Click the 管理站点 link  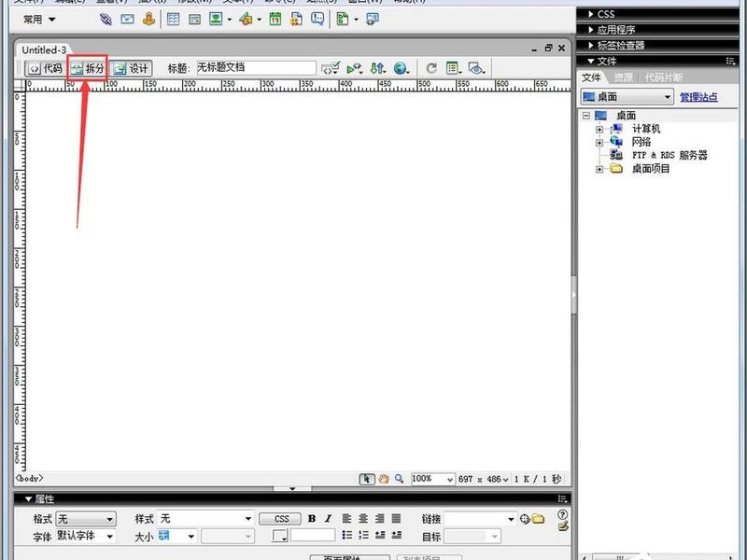coord(698,97)
